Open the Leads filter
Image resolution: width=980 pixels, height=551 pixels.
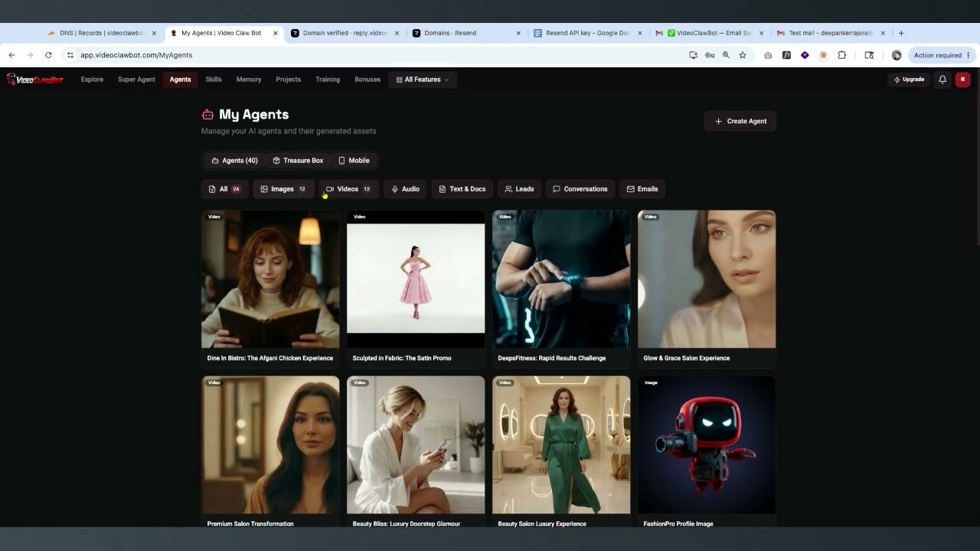(519, 189)
